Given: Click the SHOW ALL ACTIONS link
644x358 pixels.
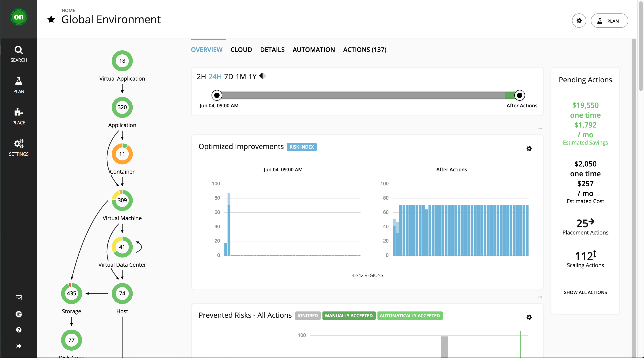Looking at the screenshot, I should pos(585,292).
